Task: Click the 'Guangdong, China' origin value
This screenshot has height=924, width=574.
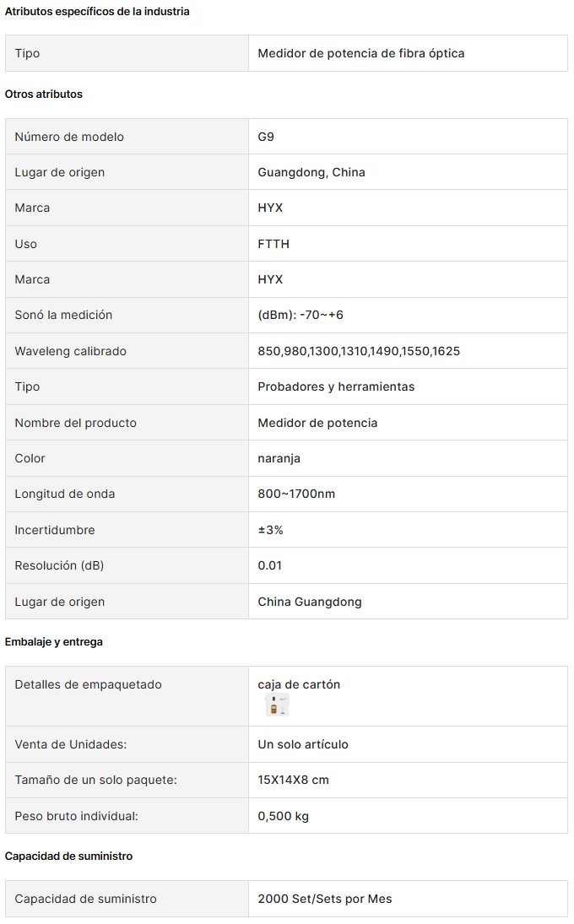Action: point(311,173)
